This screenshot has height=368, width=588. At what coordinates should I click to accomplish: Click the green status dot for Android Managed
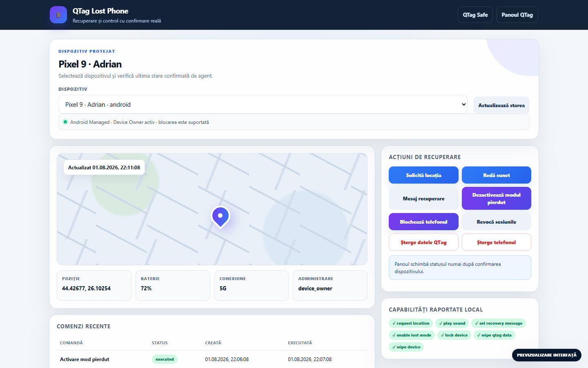point(65,122)
